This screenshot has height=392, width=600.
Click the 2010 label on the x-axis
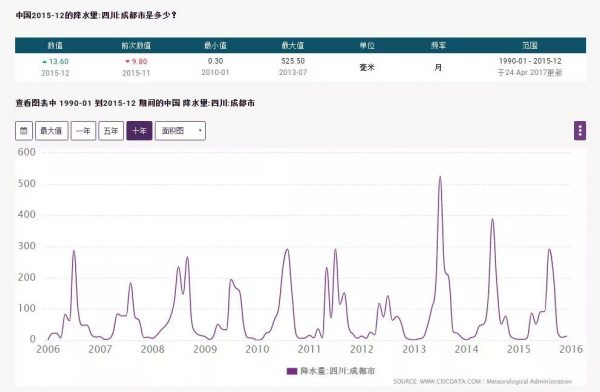[257, 349]
